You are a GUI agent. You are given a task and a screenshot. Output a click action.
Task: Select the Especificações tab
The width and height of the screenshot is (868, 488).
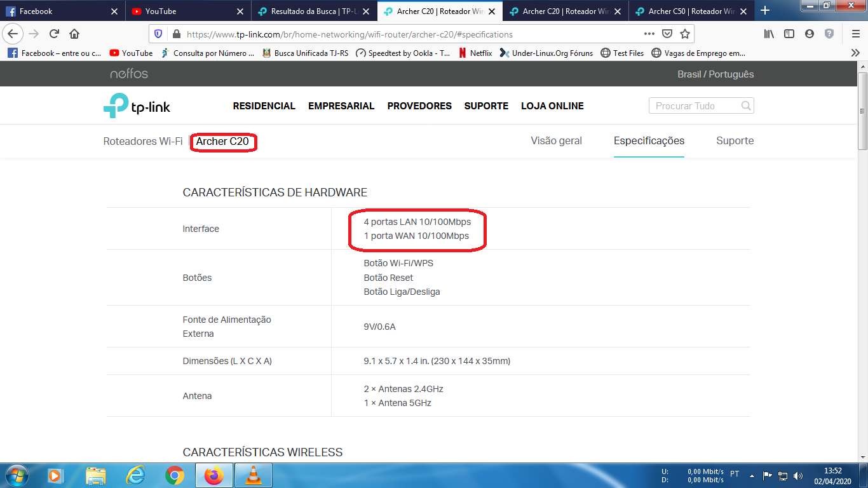(649, 141)
